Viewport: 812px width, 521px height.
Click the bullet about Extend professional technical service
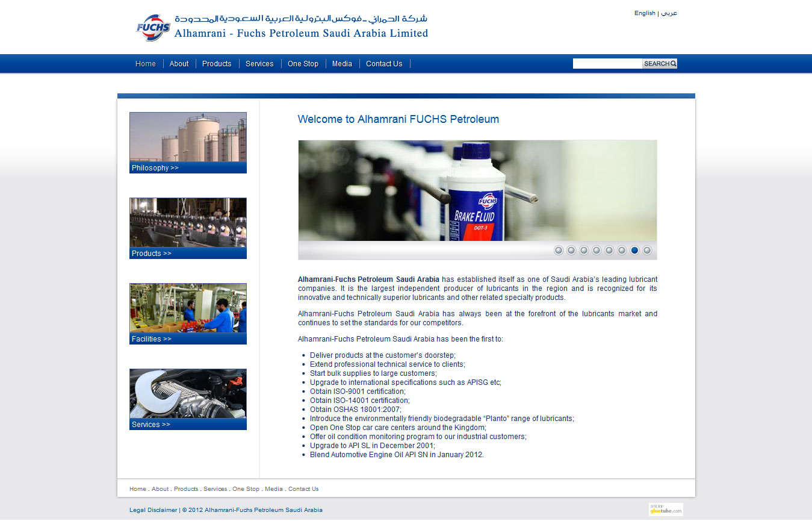pos(388,364)
